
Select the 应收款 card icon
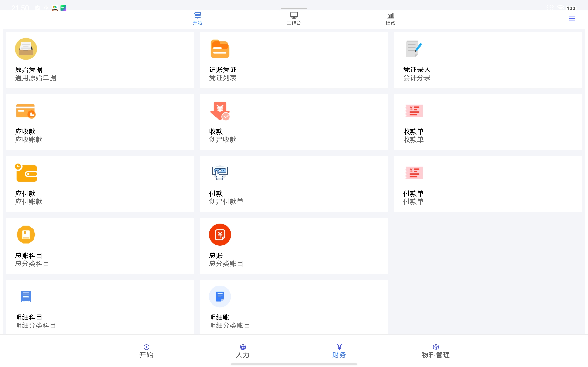[26, 111]
